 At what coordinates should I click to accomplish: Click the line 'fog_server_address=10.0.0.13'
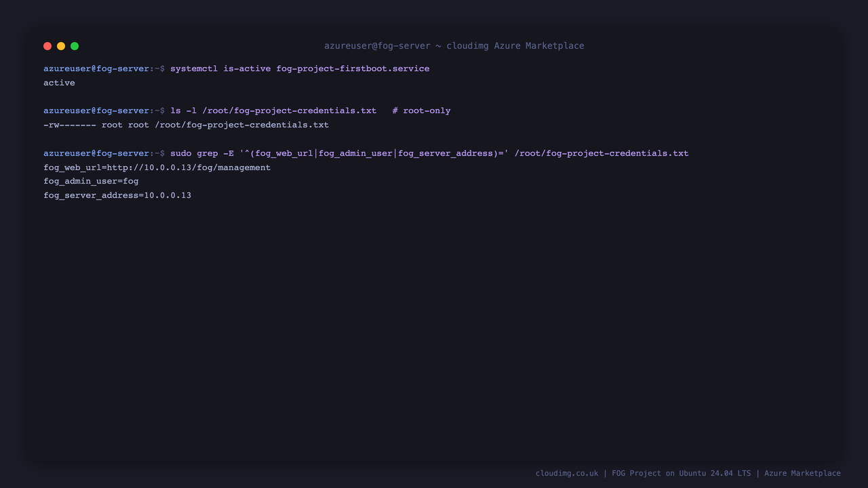[117, 195]
